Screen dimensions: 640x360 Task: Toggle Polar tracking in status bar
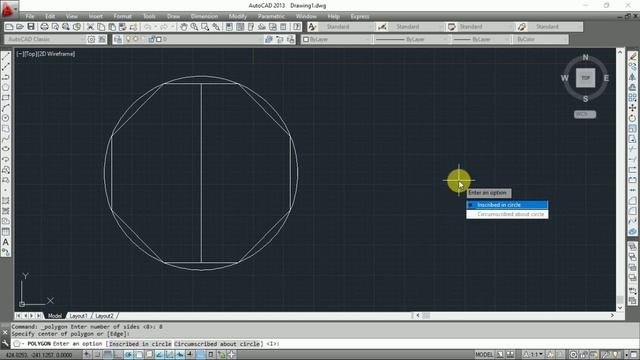(129, 355)
